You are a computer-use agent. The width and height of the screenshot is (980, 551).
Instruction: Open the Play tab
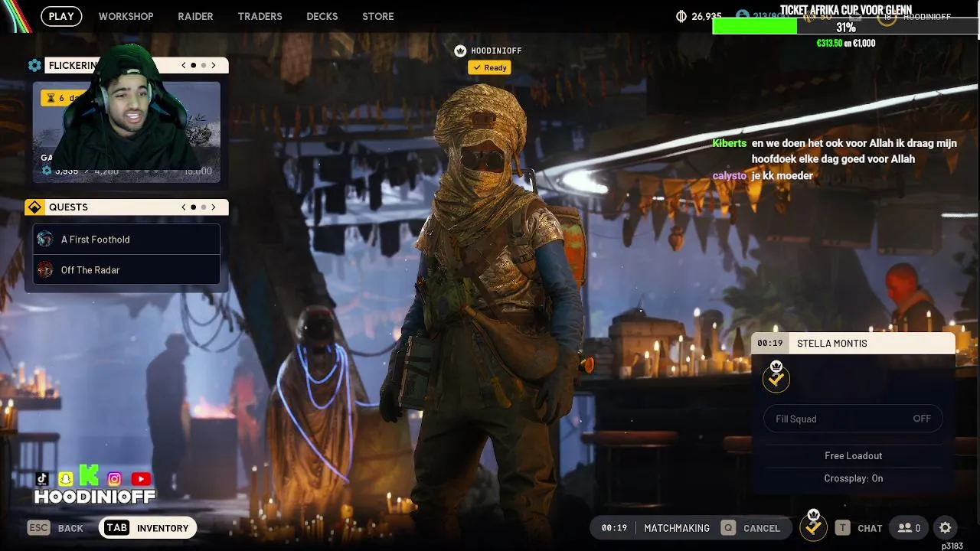click(x=61, y=16)
